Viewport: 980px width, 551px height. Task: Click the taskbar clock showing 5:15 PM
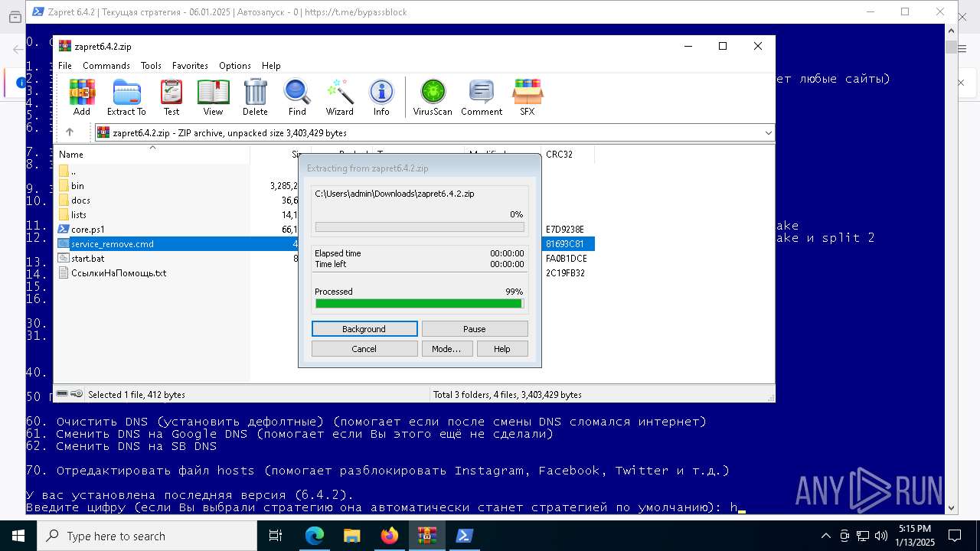coord(916,536)
